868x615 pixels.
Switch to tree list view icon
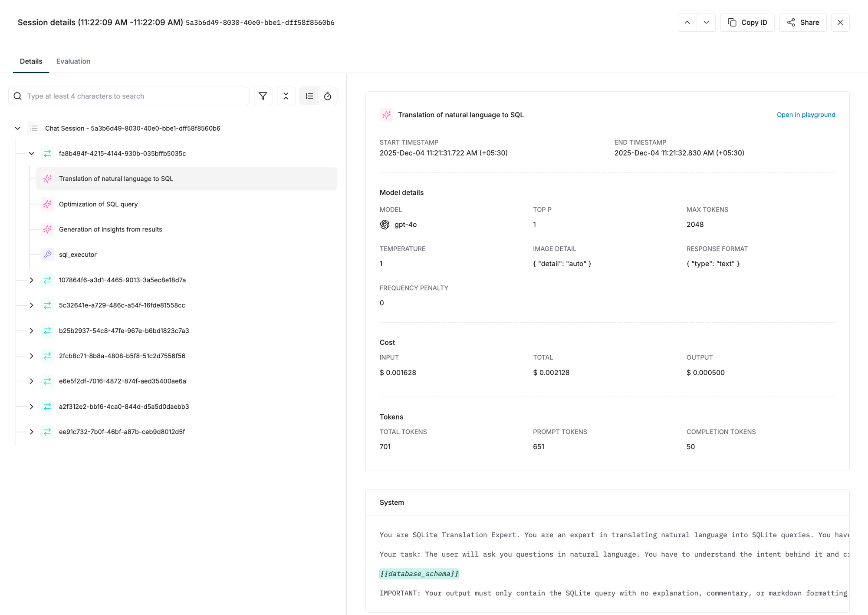pos(309,96)
